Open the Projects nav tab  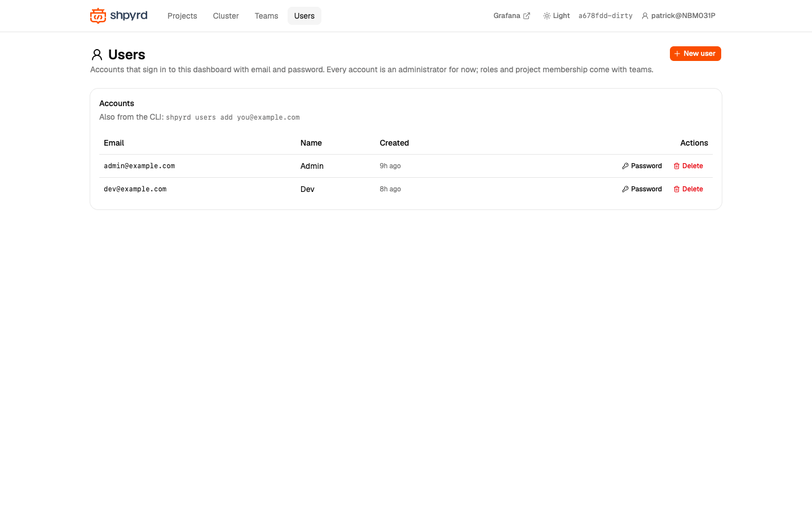(x=182, y=16)
